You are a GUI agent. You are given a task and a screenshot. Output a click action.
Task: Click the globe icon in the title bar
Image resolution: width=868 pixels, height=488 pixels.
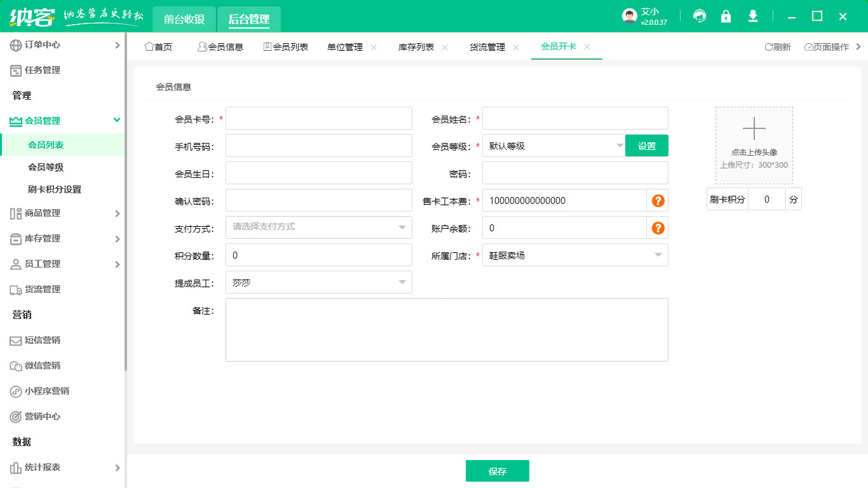click(x=700, y=16)
